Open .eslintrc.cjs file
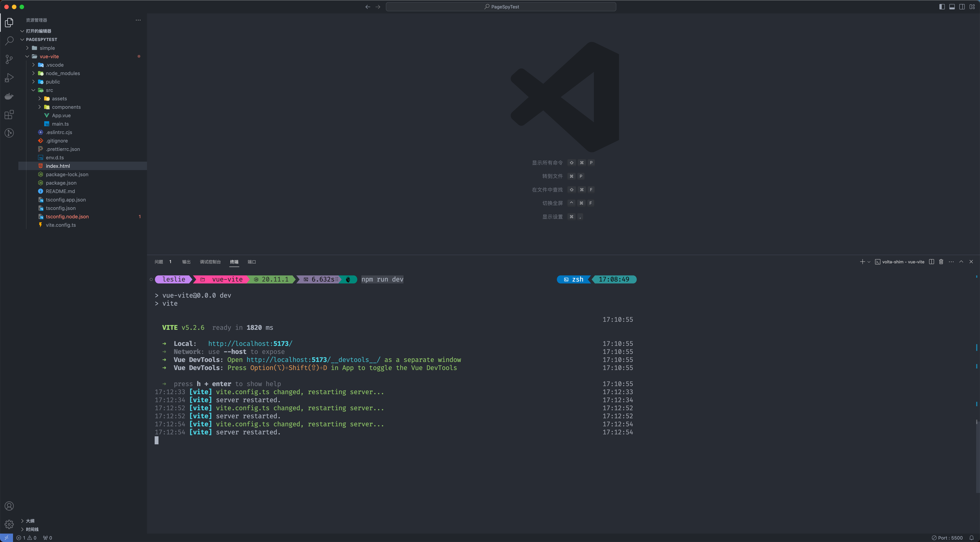 [82, 133]
